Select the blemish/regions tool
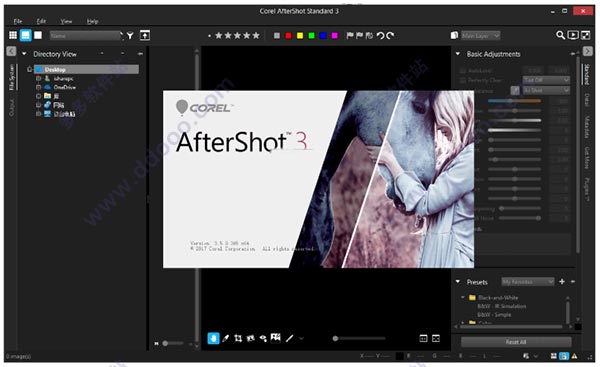 (x=276, y=338)
